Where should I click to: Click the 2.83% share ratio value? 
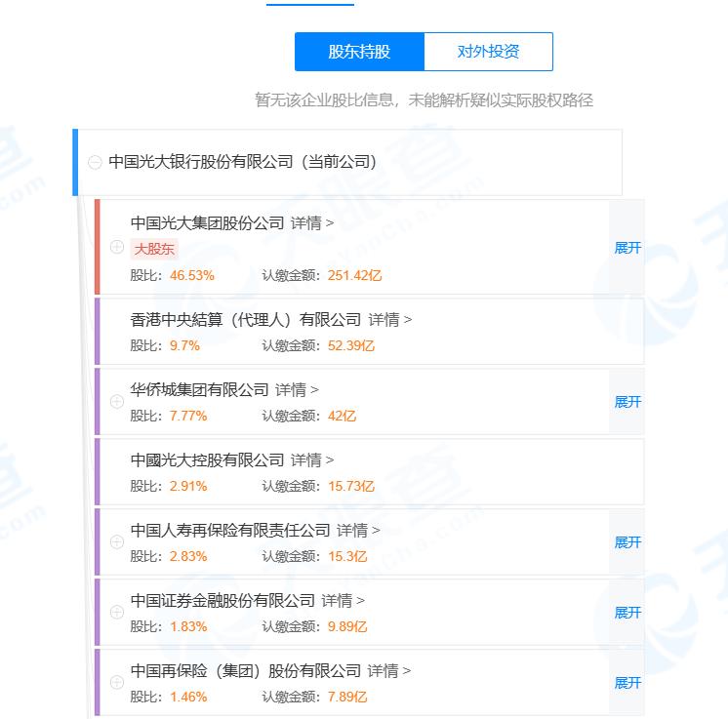click(x=188, y=556)
